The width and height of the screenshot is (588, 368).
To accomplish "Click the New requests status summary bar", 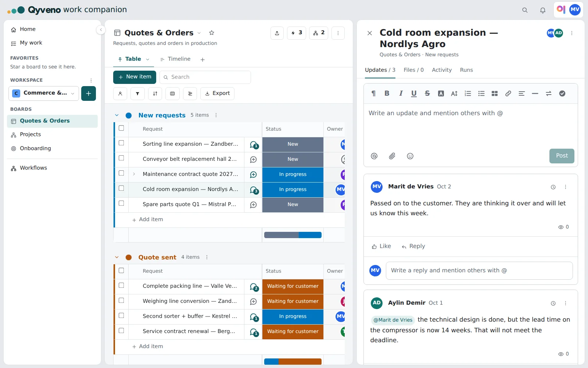I will (293, 235).
